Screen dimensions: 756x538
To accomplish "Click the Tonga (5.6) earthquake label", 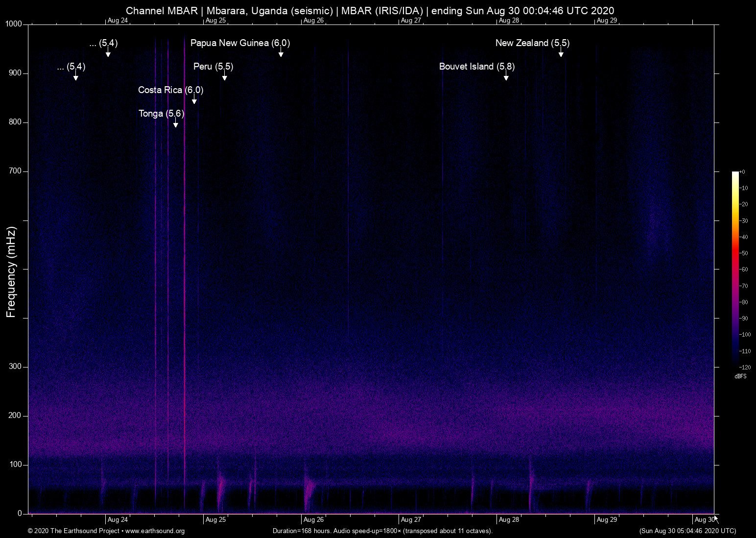I will (161, 114).
